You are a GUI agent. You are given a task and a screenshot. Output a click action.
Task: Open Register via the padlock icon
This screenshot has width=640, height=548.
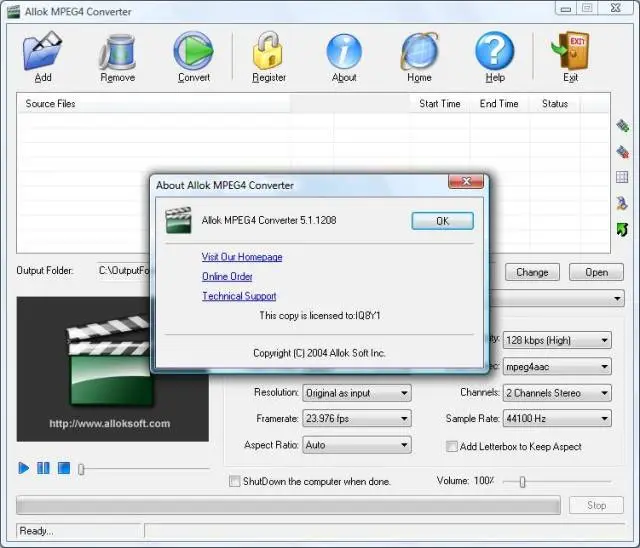coord(268,50)
